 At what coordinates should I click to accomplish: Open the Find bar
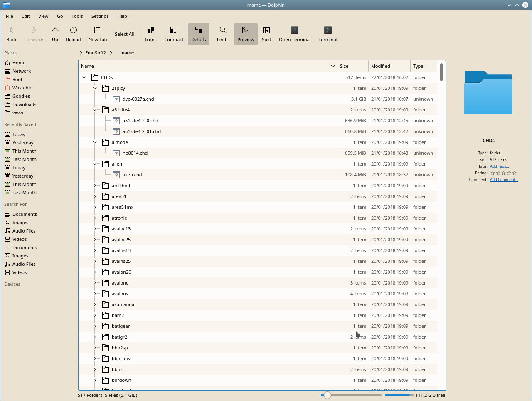click(x=223, y=33)
